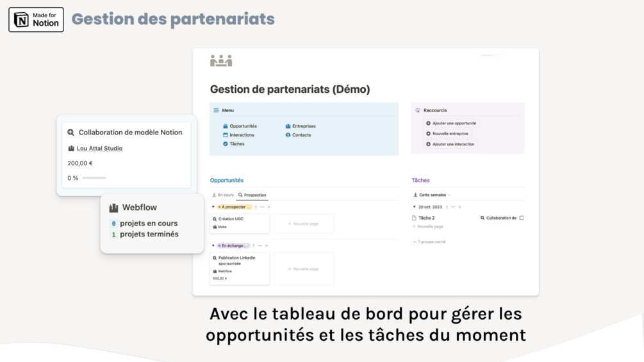This screenshot has height=362, width=644.
Task: Open the Entreprises link in the Menu
Action: coord(303,126)
